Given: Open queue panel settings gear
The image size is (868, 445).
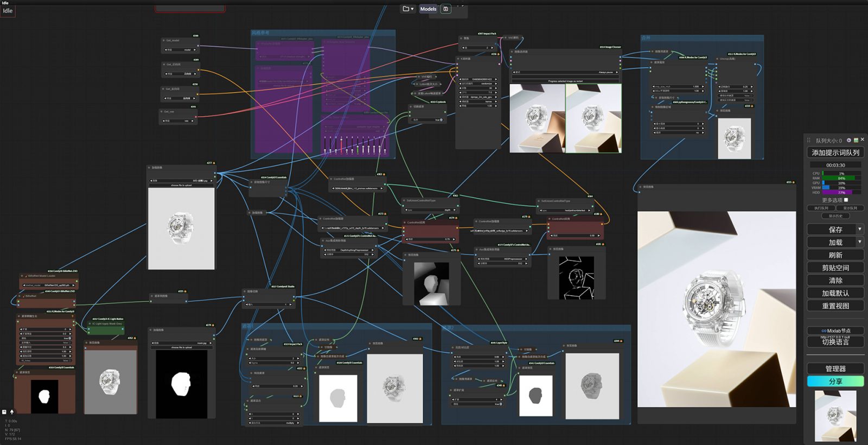Looking at the screenshot, I should [x=849, y=140].
